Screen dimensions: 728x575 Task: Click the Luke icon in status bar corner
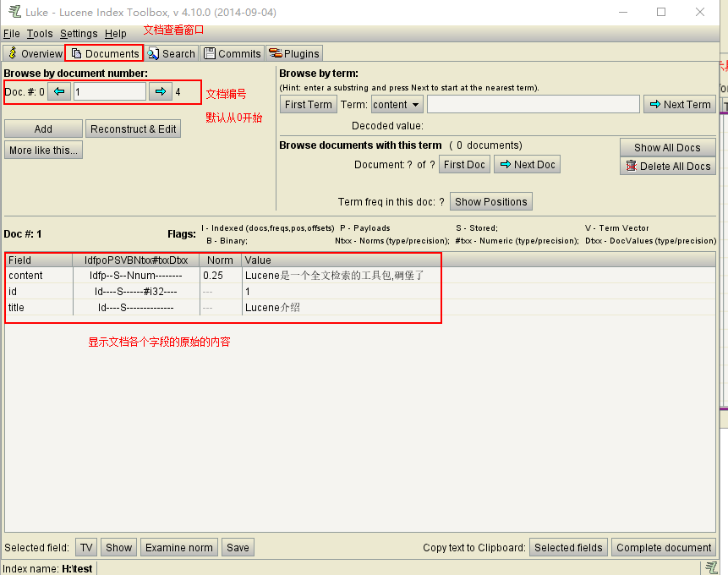pyautogui.click(x=712, y=567)
